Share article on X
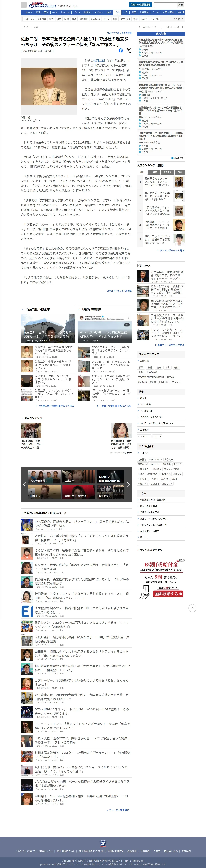 click(129, 51)
